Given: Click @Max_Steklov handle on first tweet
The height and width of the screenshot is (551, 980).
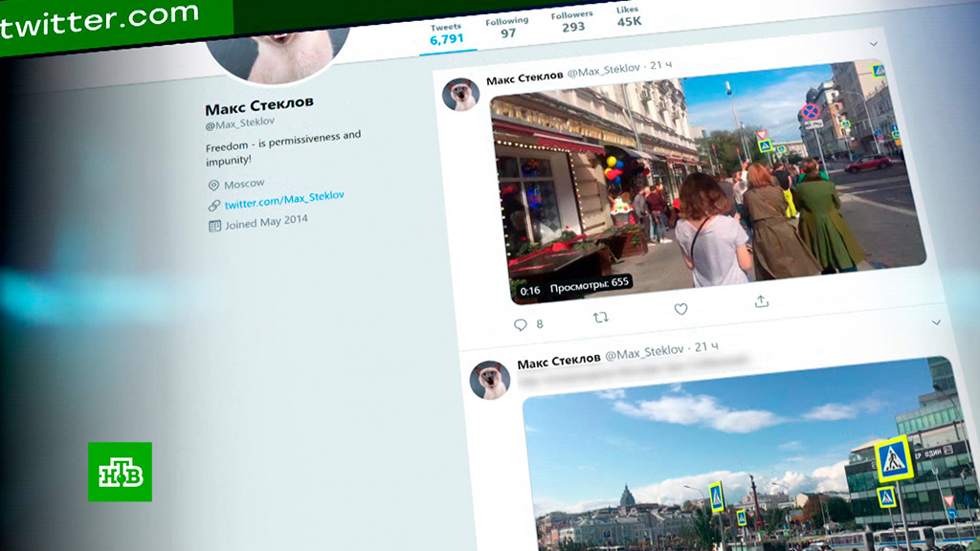Looking at the screenshot, I should pyautogui.click(x=604, y=71).
